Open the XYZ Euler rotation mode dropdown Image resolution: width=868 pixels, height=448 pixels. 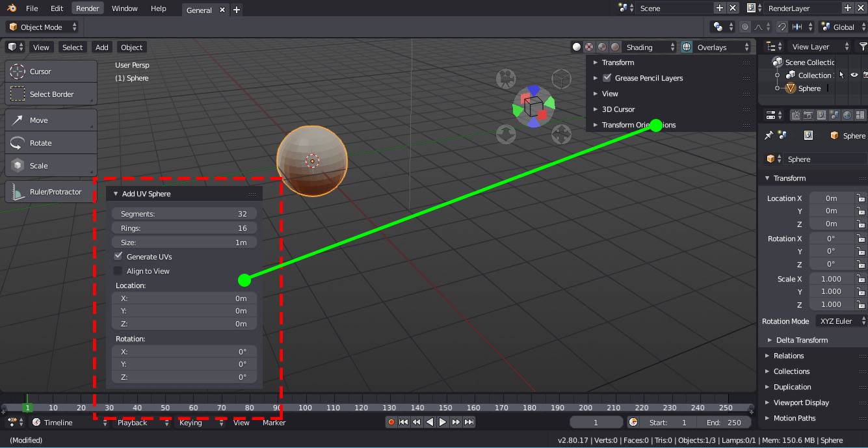pyautogui.click(x=841, y=321)
